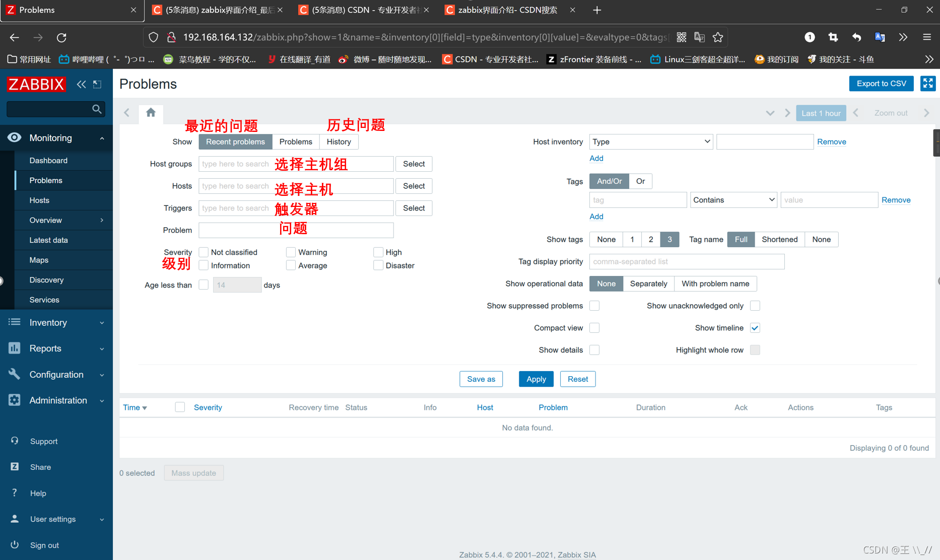Toggle Show suppressed problems checkbox

(x=594, y=306)
